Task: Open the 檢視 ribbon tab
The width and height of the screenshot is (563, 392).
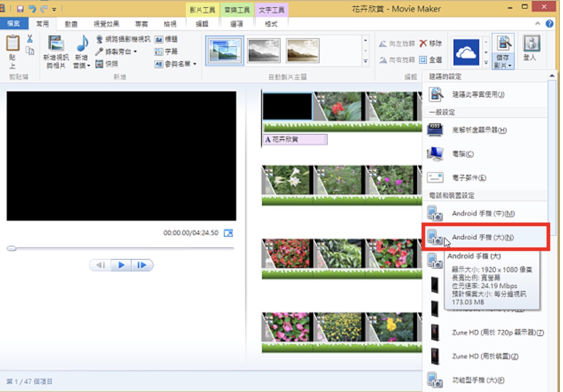Action: pyautogui.click(x=170, y=24)
